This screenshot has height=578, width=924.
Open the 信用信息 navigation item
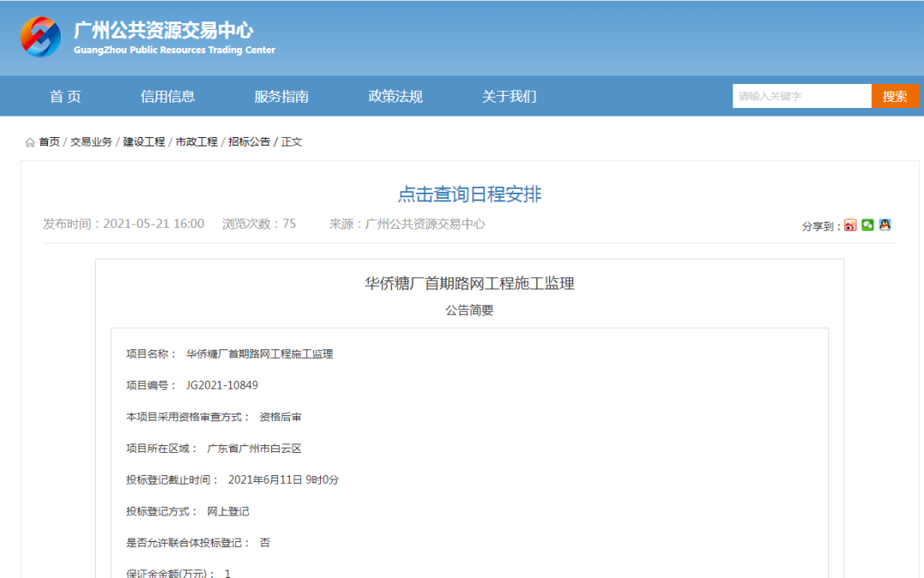pyautogui.click(x=168, y=97)
